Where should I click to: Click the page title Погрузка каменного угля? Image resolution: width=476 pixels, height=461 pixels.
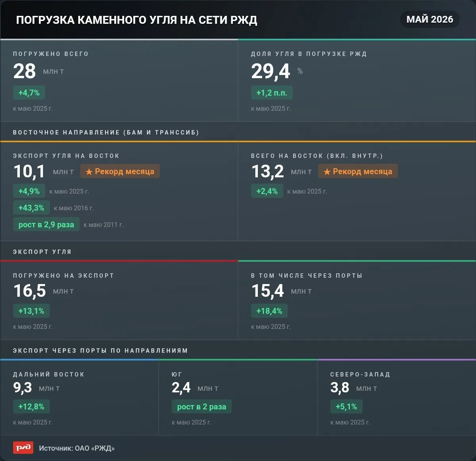coord(136,20)
